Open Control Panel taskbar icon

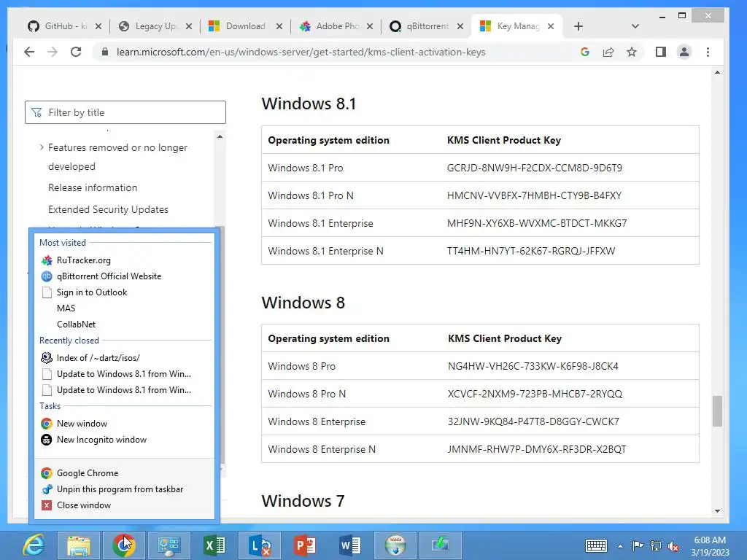169,545
